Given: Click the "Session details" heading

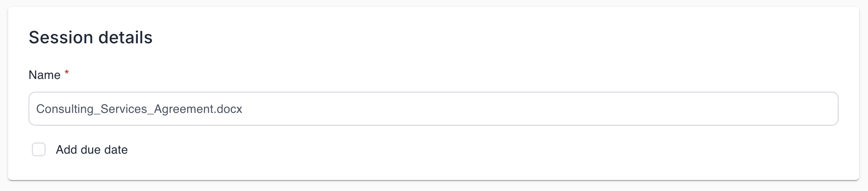Looking at the screenshot, I should click(91, 37).
